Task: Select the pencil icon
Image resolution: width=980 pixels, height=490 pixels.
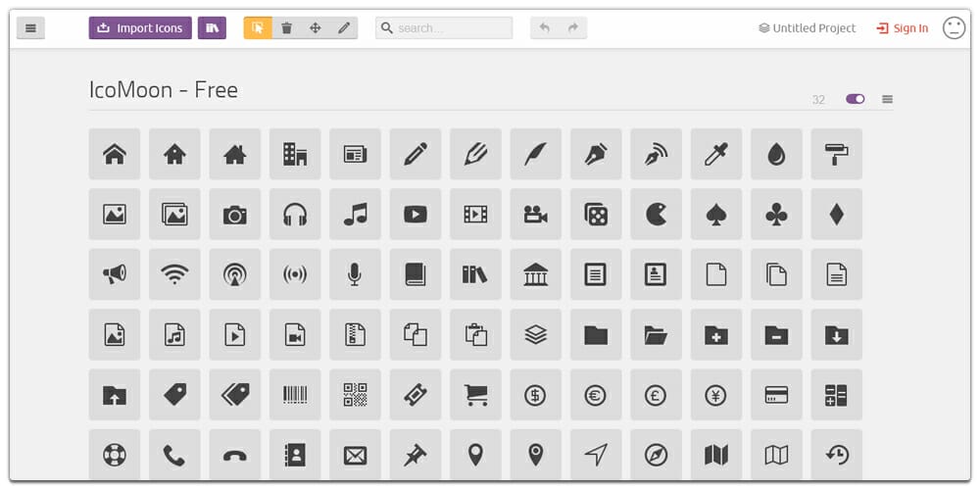Action: click(415, 154)
